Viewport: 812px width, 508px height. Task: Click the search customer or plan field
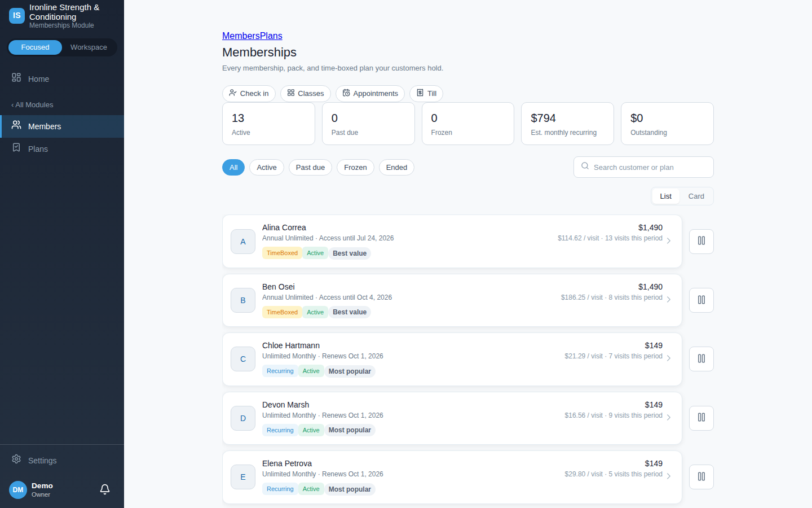[643, 167]
